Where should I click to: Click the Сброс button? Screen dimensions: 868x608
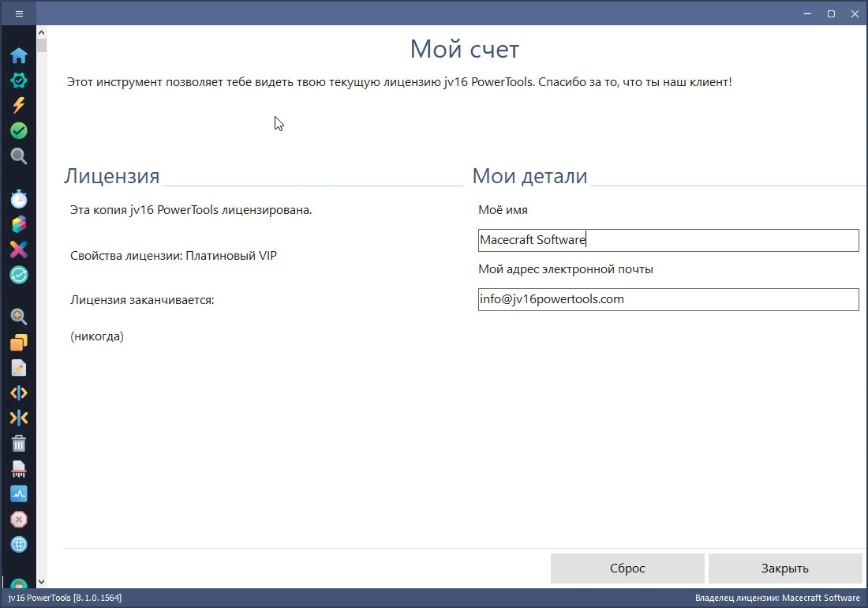(627, 569)
